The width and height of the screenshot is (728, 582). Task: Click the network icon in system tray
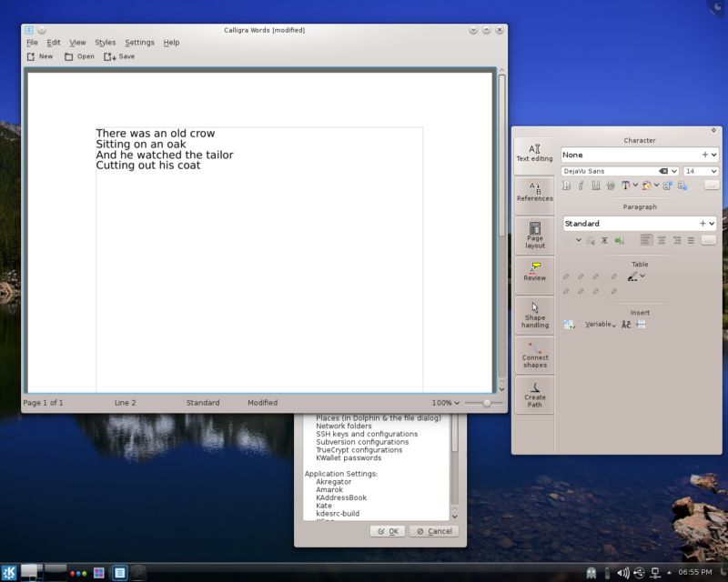point(655,573)
